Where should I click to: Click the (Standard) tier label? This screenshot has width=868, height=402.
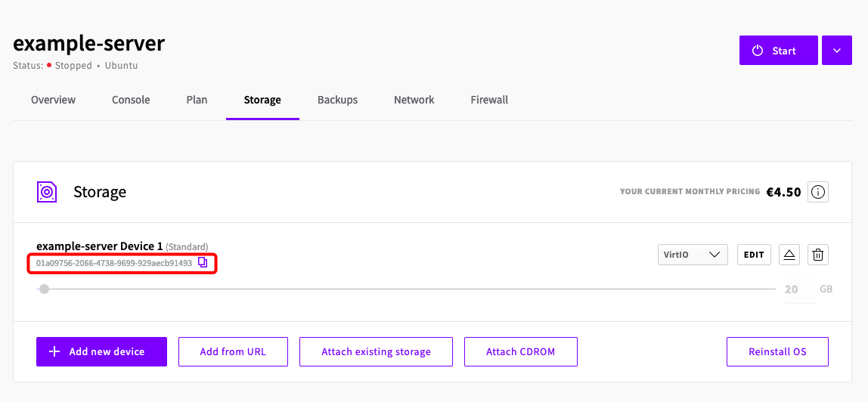tap(187, 246)
